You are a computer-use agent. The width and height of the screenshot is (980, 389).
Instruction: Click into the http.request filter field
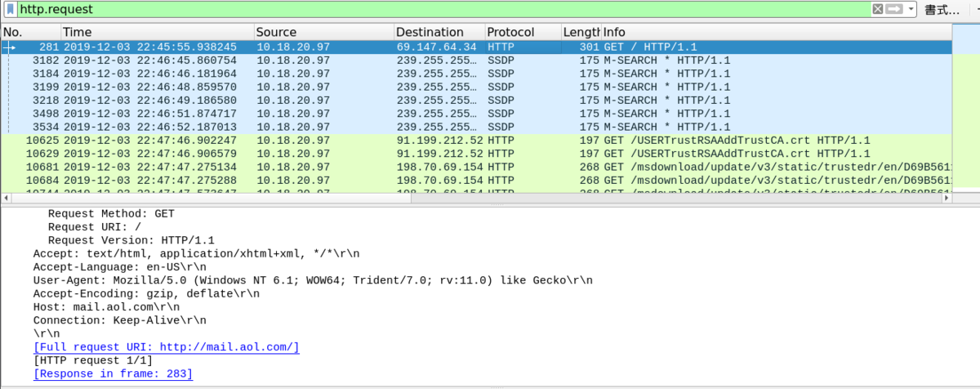443,10
